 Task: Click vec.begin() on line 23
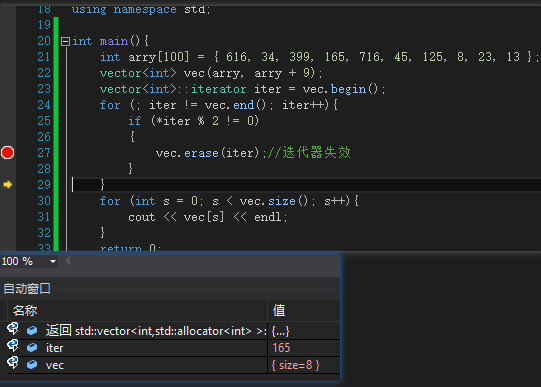click(340, 89)
